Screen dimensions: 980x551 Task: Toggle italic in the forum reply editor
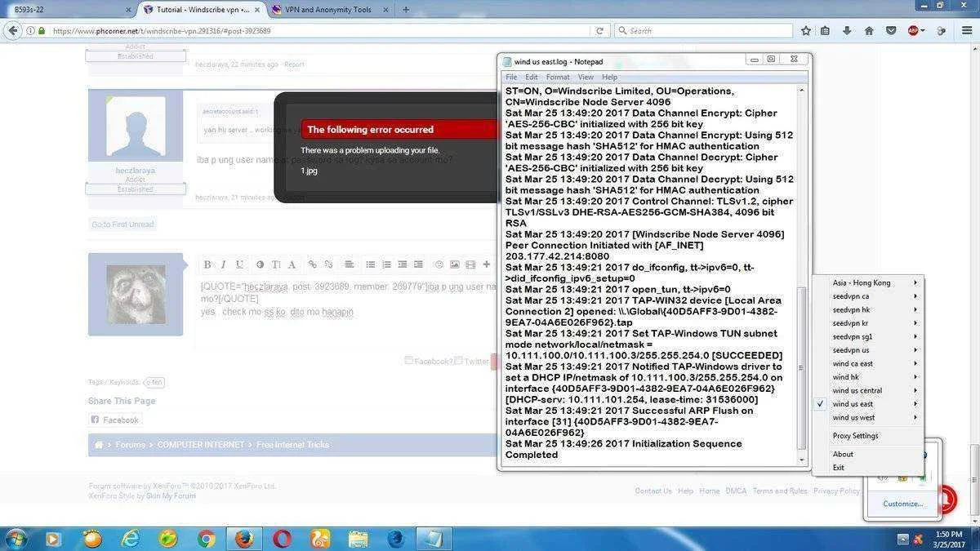coord(223,264)
